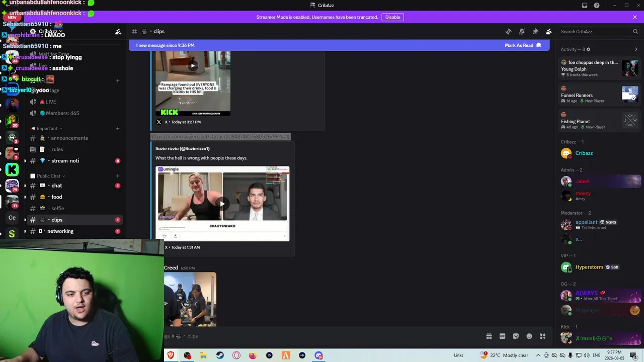Open the Discord inbox icon

pyautogui.click(x=585, y=6)
